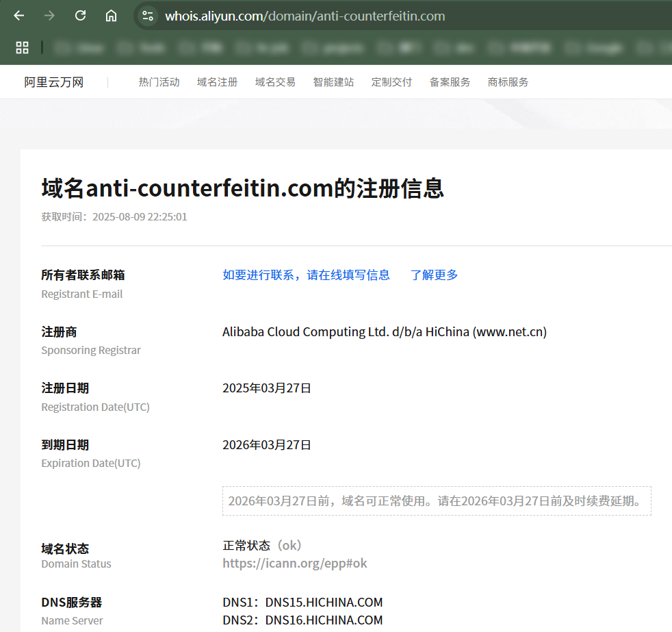
Task: Click the 注册商 label
Action: (x=59, y=332)
